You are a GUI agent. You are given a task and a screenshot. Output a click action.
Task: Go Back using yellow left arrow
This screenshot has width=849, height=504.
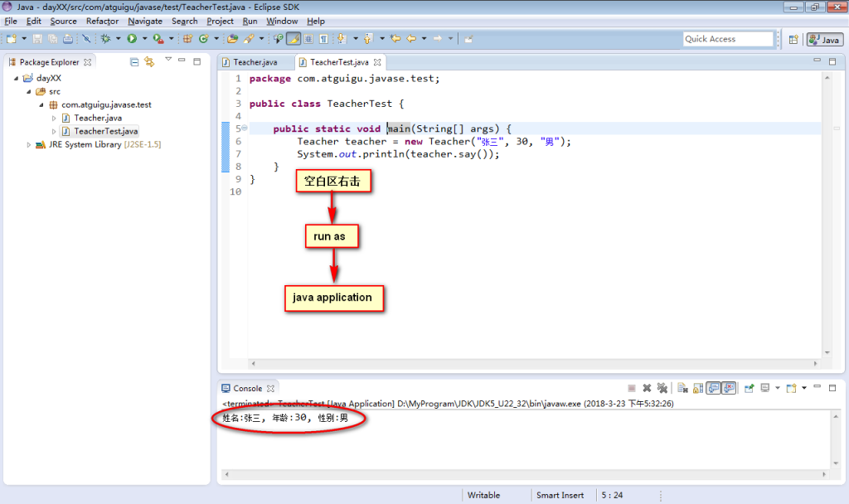point(411,39)
